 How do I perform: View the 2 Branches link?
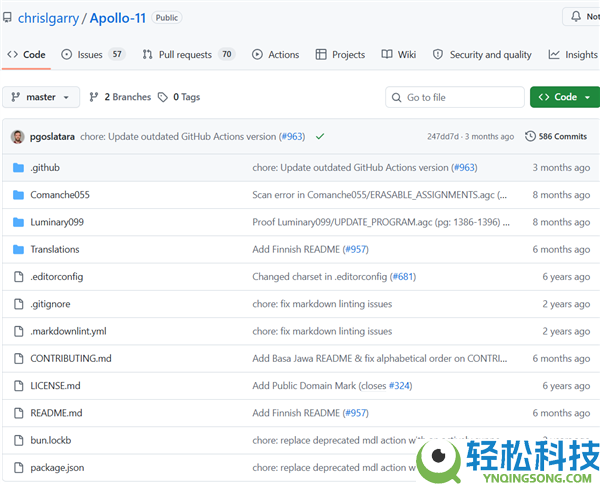(120, 97)
